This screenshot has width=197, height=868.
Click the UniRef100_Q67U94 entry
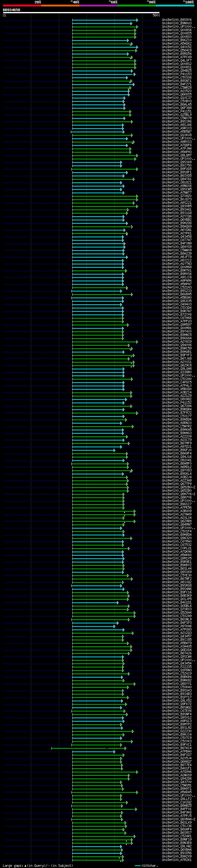coord(177,406)
